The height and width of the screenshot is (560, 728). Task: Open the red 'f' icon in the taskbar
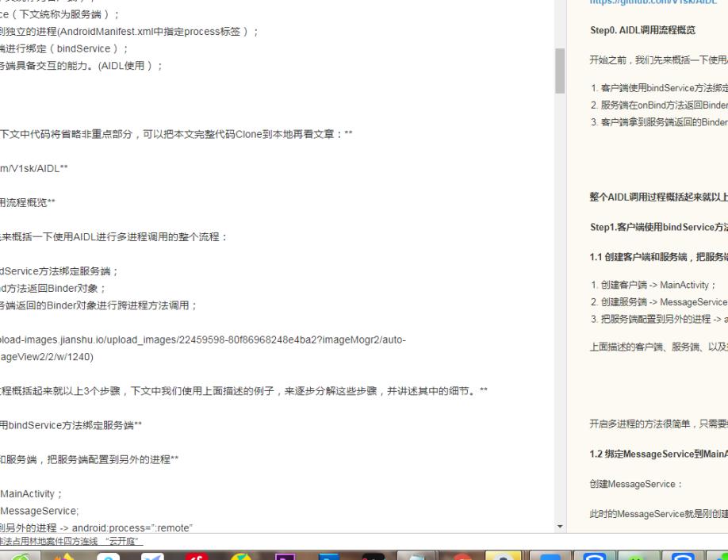[x=197, y=554]
